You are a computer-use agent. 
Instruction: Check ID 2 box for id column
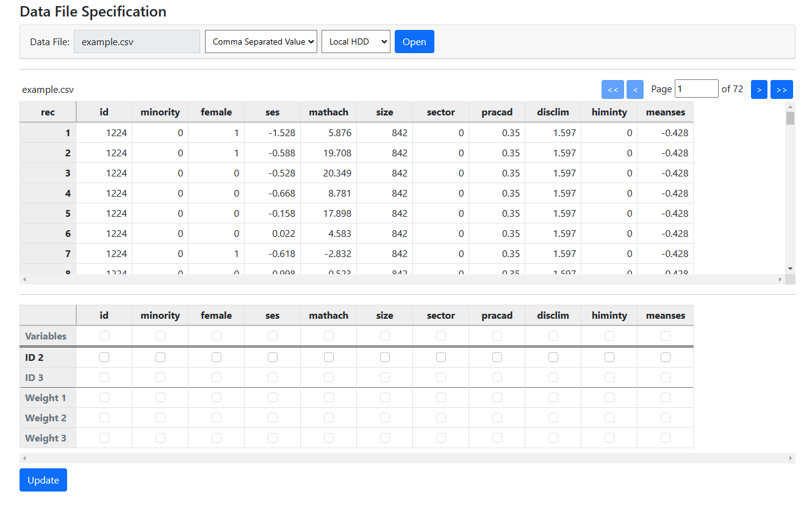point(104,357)
